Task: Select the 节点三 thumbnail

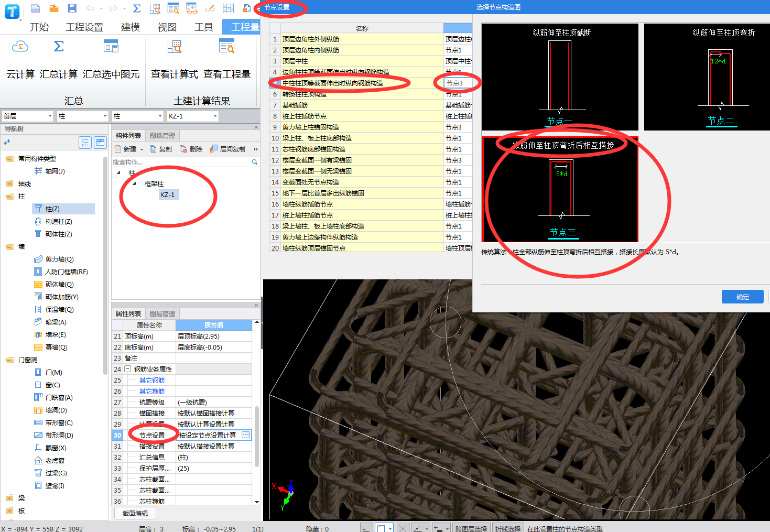Action: coord(560,189)
